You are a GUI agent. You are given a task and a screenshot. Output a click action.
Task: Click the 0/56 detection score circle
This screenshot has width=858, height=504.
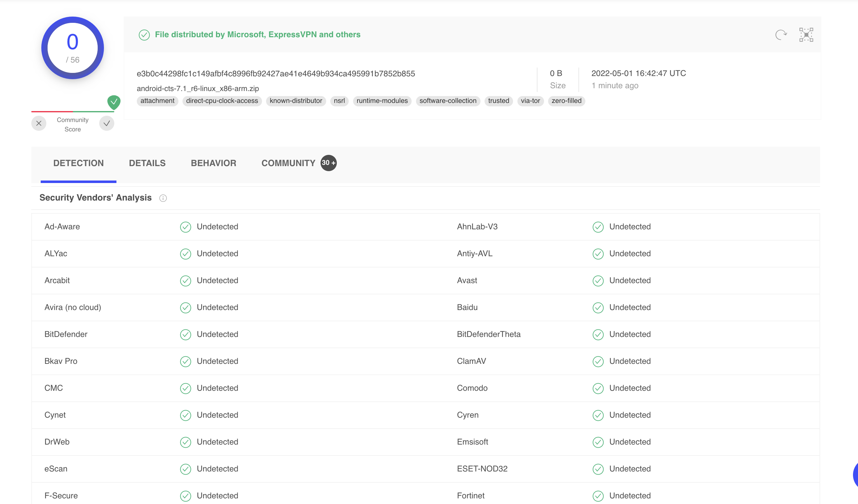click(73, 48)
